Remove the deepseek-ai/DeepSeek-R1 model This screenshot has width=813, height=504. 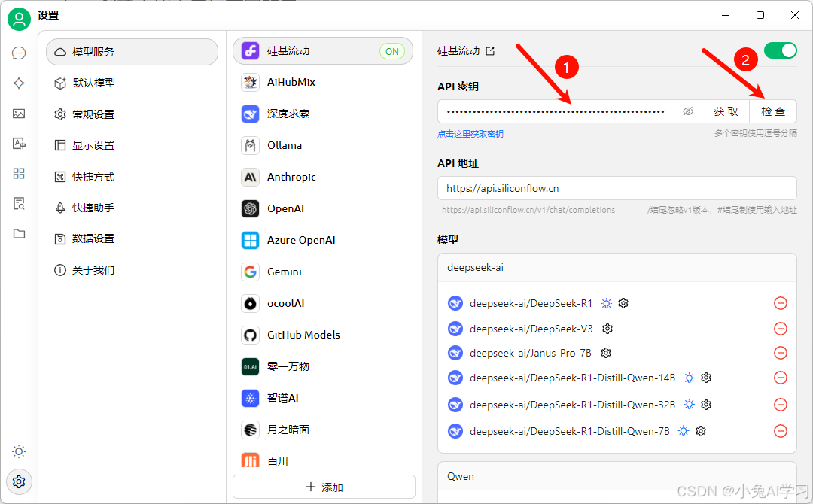click(781, 303)
